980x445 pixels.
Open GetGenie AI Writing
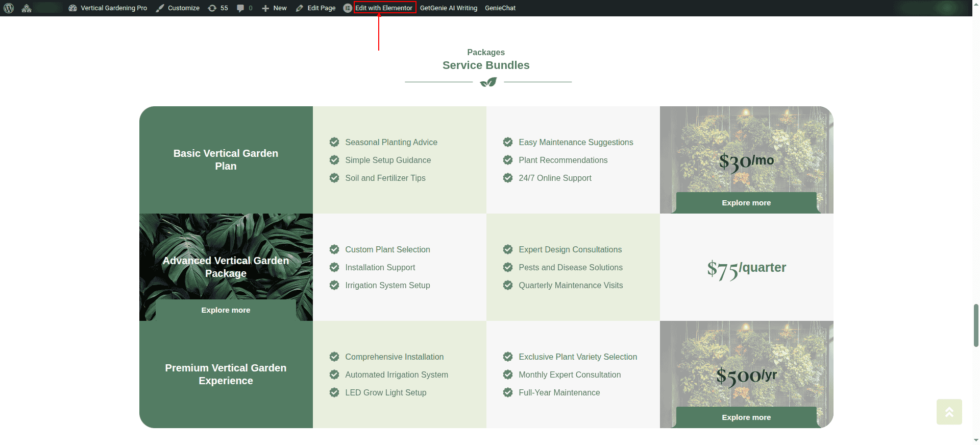449,8
